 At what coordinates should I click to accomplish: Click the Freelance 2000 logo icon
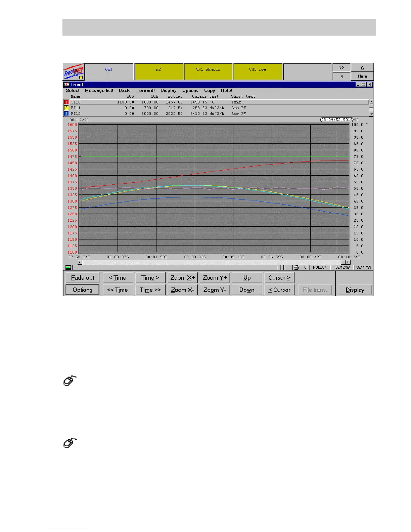click(x=74, y=72)
